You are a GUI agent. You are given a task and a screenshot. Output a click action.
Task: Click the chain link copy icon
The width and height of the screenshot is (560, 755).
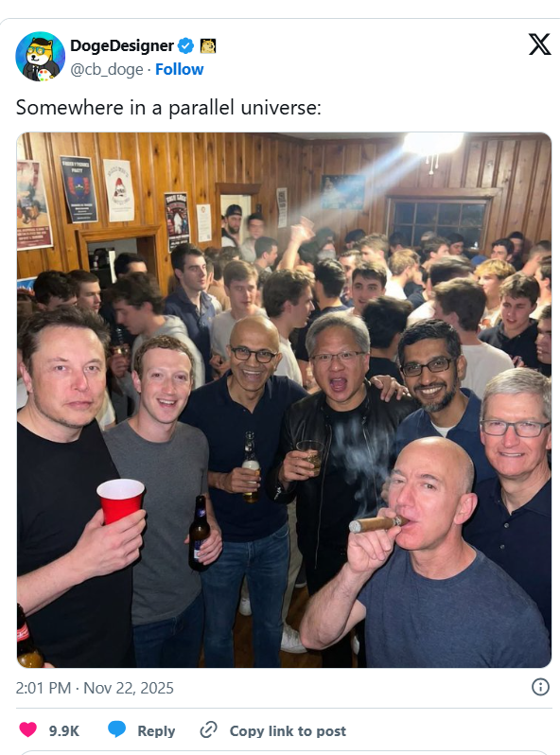click(208, 730)
